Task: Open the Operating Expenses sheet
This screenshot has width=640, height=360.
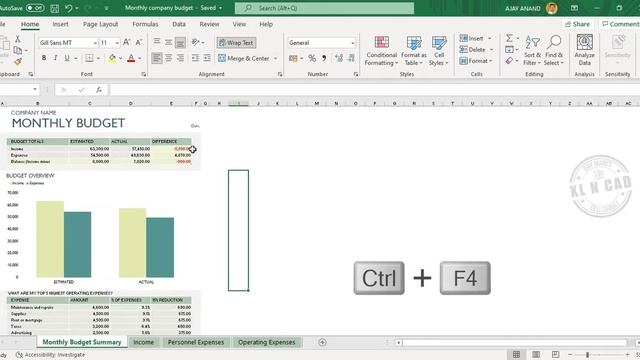Action: pyautogui.click(x=267, y=342)
